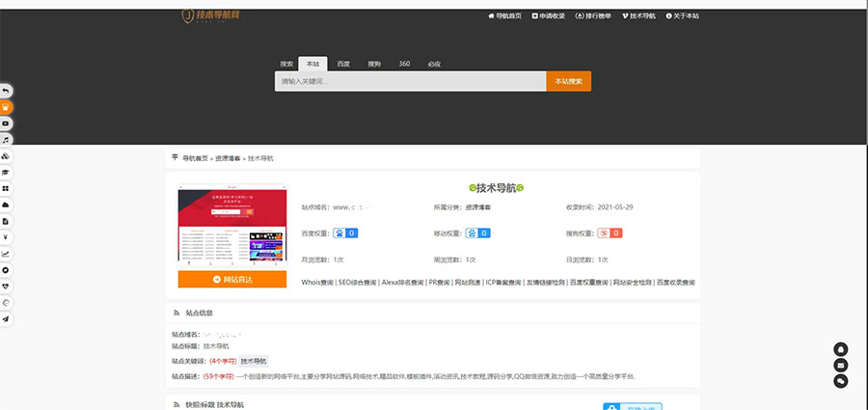The height and width of the screenshot is (410, 868).
Task: Click the music note sidebar icon
Action: [x=7, y=139]
